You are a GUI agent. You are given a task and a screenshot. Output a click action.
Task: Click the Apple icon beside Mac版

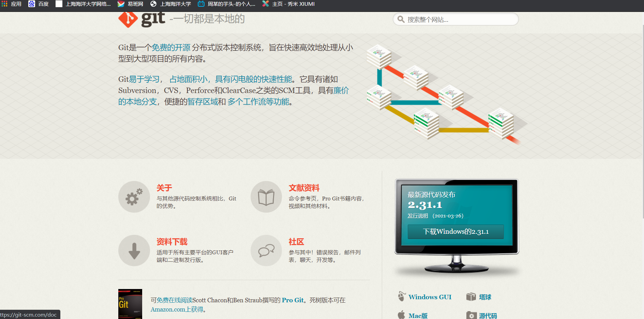pos(402,315)
